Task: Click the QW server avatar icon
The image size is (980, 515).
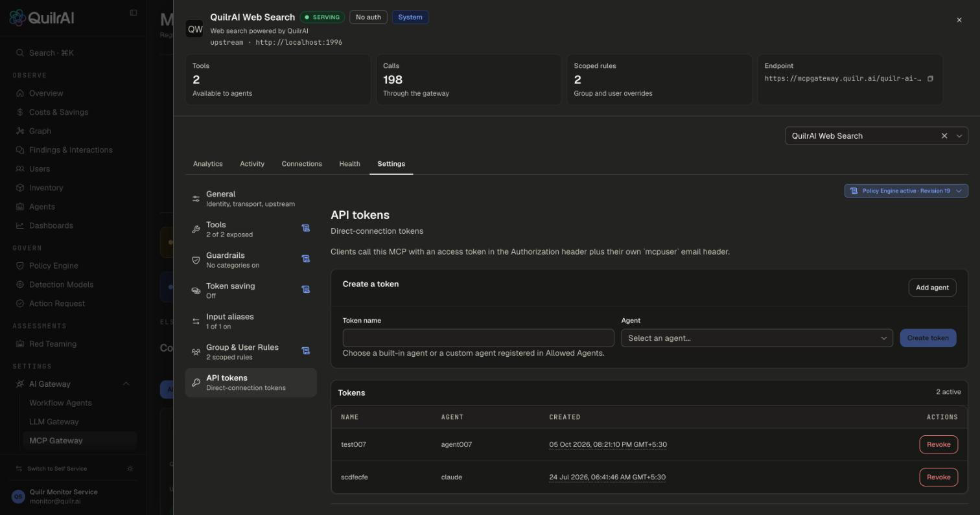Action: 194,29
